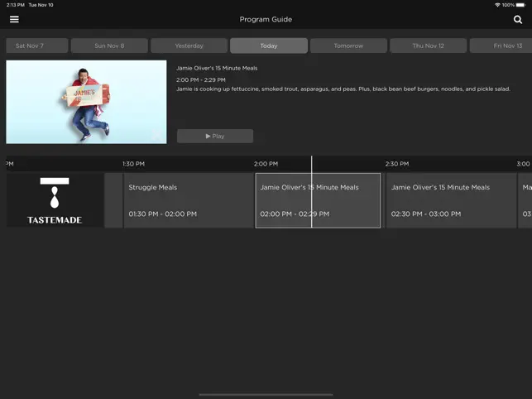Image resolution: width=532 pixels, height=399 pixels.
Task: Click the 2:13 PM clock in status bar
Action: tap(15, 5)
